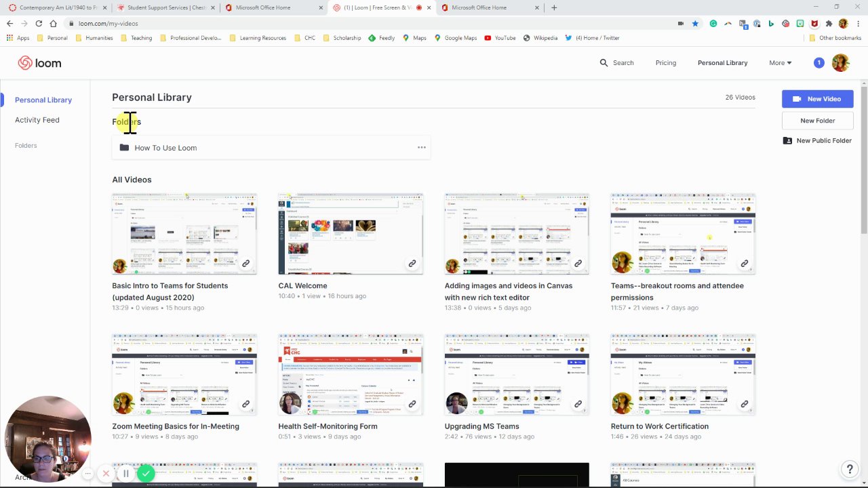
Task: Copy link icon on Adding images and videos video
Action: (x=578, y=264)
